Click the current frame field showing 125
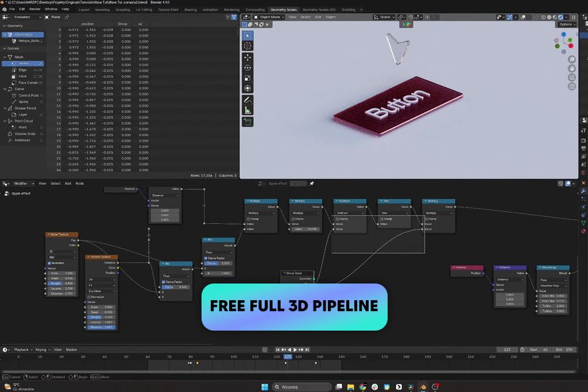The width and height of the screenshot is (588, 392). pyautogui.click(x=507, y=350)
